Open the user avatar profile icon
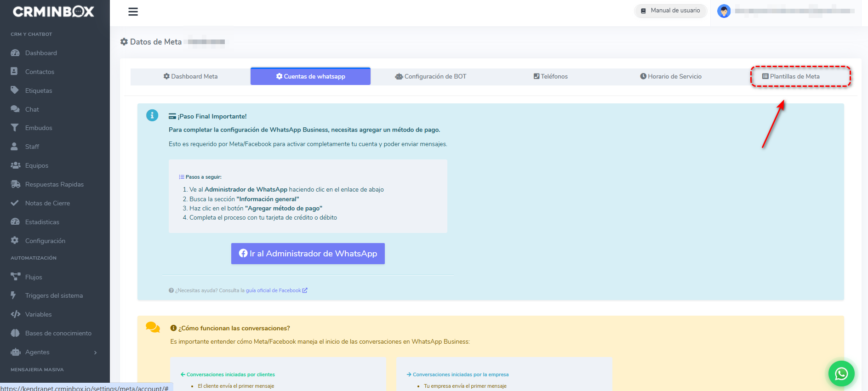Viewport: 868px width, 391px height. coord(724,11)
